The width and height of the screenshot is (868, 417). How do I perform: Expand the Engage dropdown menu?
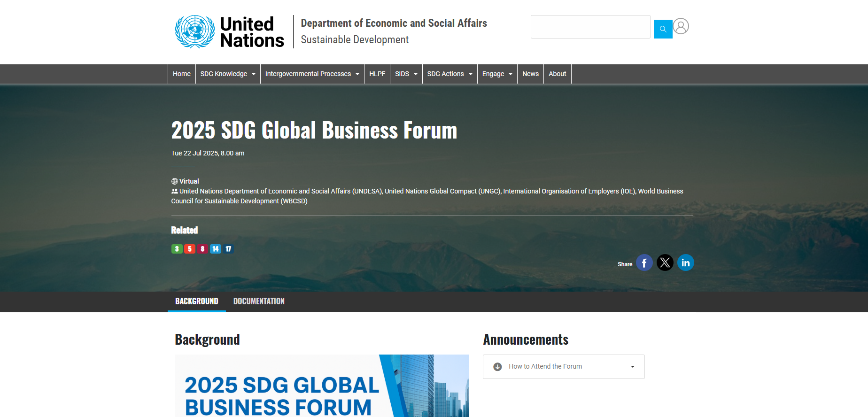pyautogui.click(x=497, y=74)
